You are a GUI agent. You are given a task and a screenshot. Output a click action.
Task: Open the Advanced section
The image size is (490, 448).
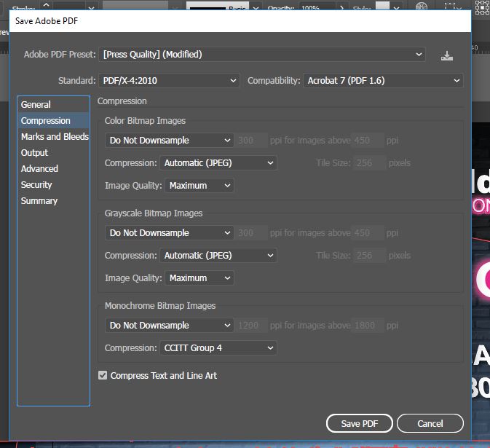tap(39, 169)
